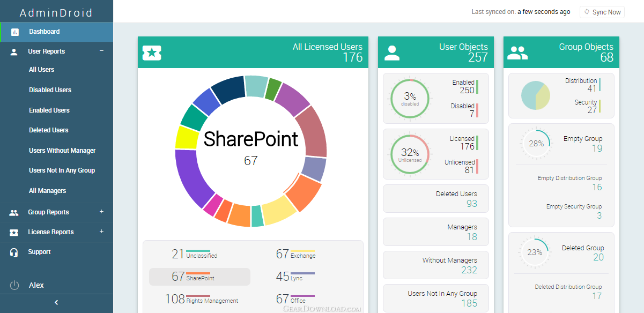644x313 pixels.
Task: Select the Lync legend item
Action: point(295,277)
